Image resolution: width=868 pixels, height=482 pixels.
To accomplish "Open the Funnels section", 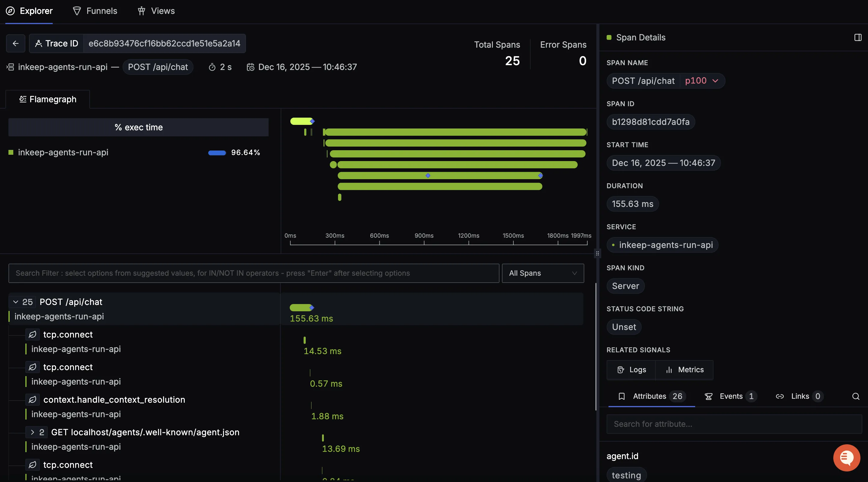I will tap(95, 11).
